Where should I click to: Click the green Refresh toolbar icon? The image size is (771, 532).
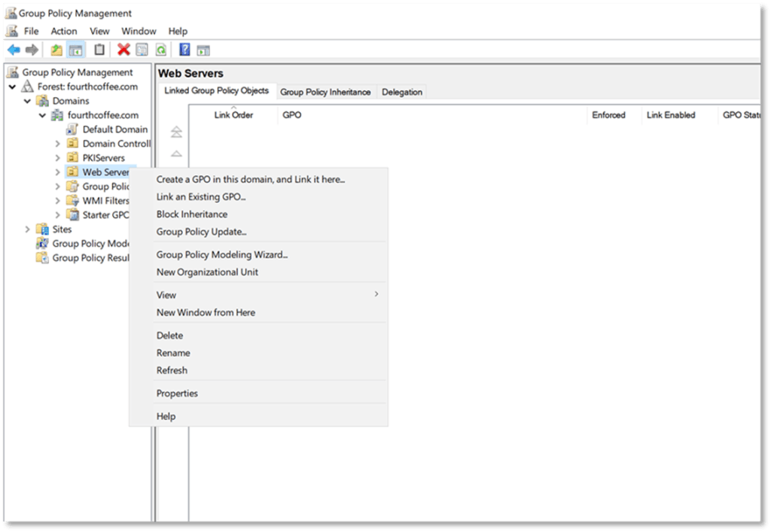160,50
